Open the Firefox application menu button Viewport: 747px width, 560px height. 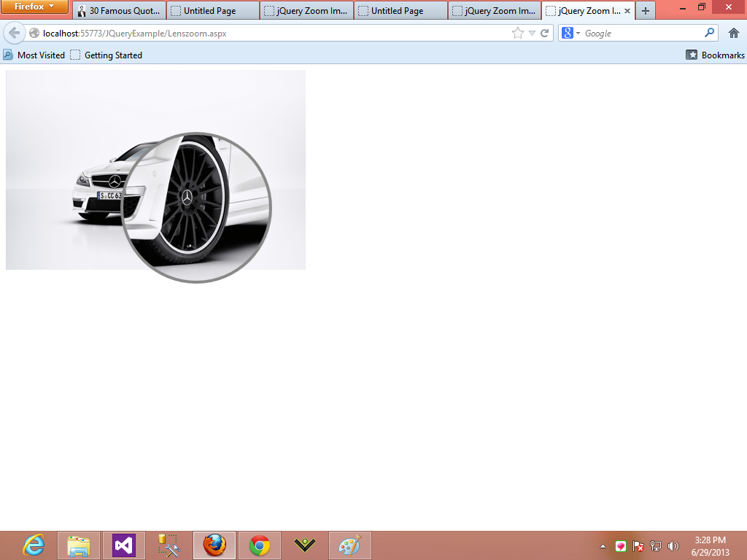(34, 7)
